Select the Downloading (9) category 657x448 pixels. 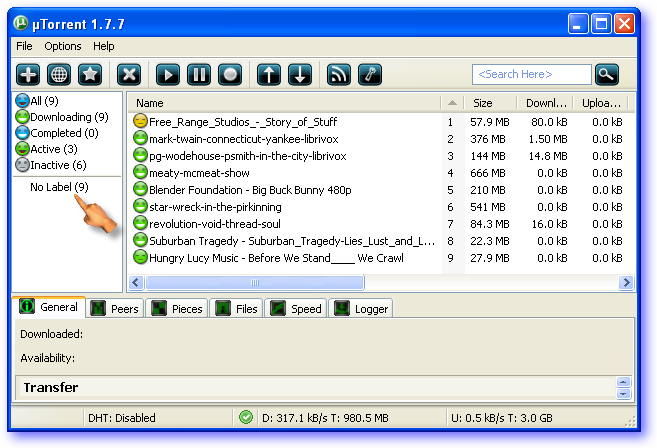62,117
